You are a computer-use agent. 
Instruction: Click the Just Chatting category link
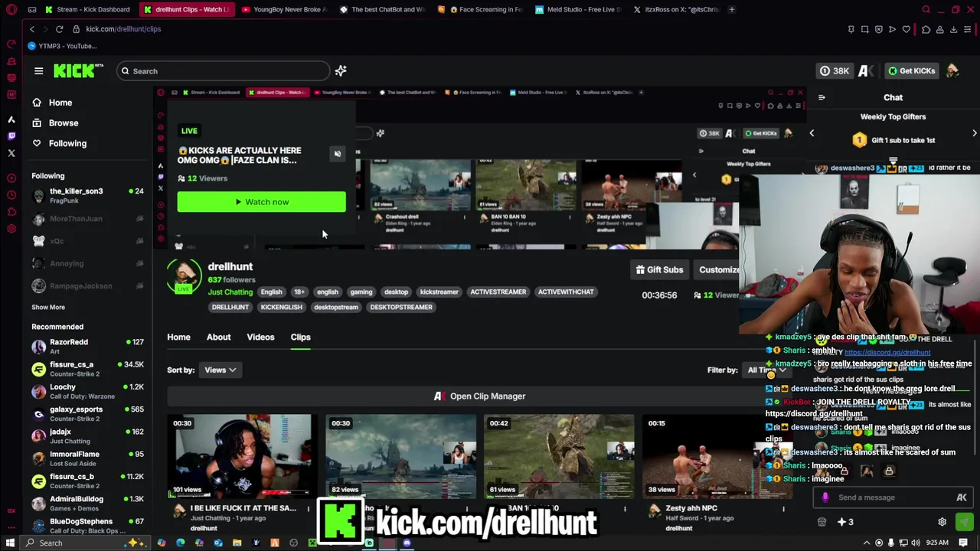[230, 292]
